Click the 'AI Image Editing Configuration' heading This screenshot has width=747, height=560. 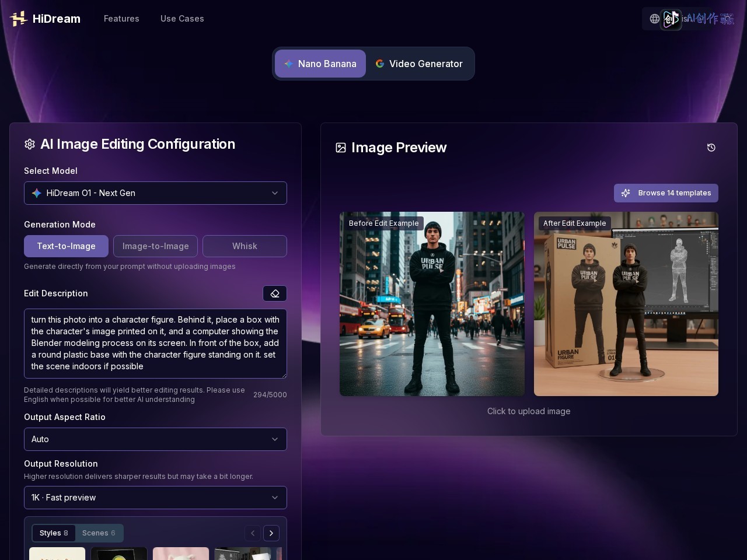coord(138,144)
